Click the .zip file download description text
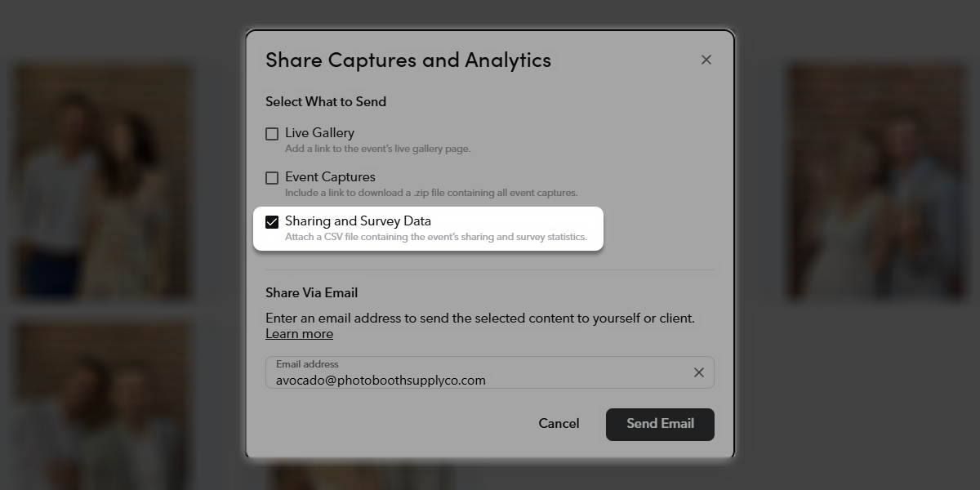Image resolution: width=980 pixels, height=490 pixels. 431,193
